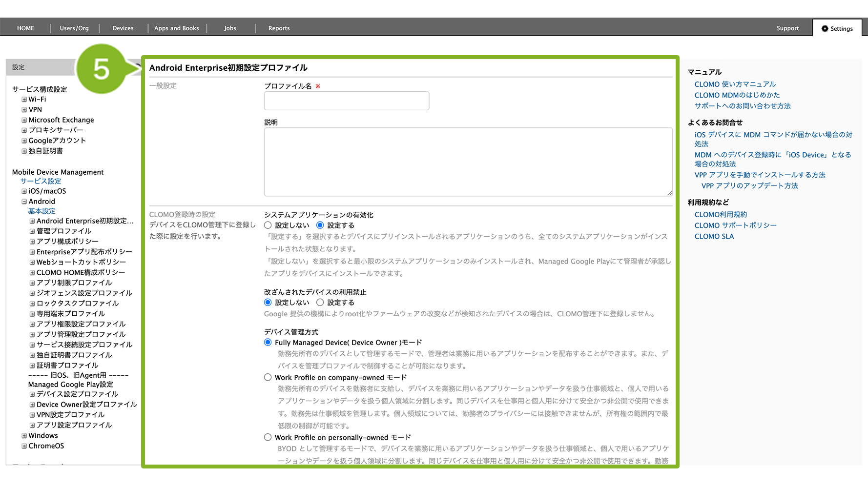This screenshot has height=488, width=868.
Task: Expand the プロキシサーバー node
Action: (x=24, y=130)
